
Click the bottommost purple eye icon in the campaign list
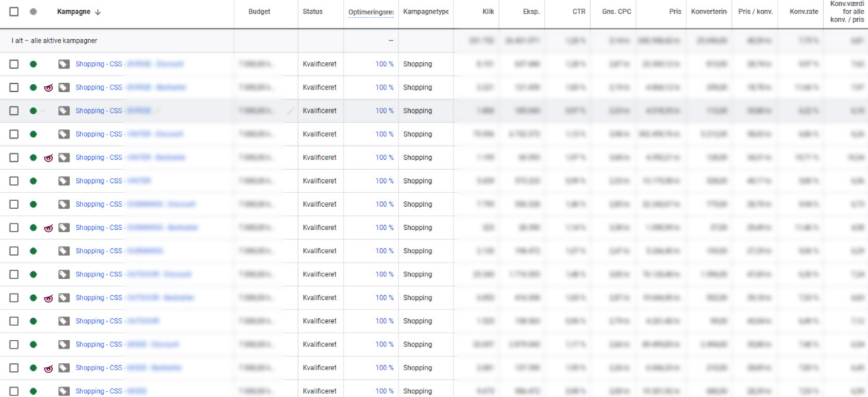pyautogui.click(x=48, y=368)
